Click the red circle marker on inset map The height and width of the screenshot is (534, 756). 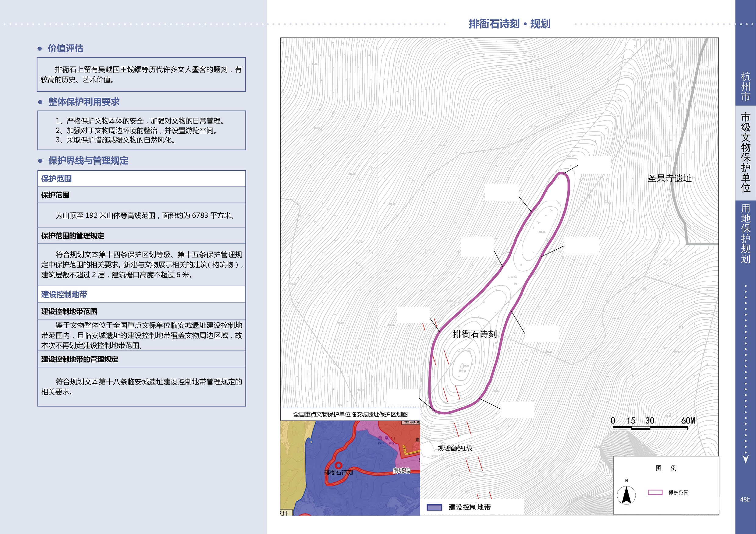[x=338, y=465]
